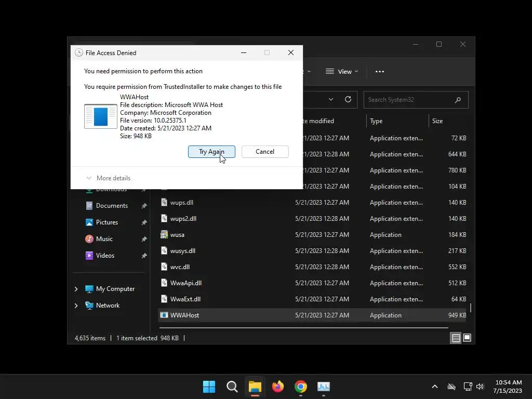Open the volume tray icon
Image resolution: width=532 pixels, height=399 pixels.
480,387
